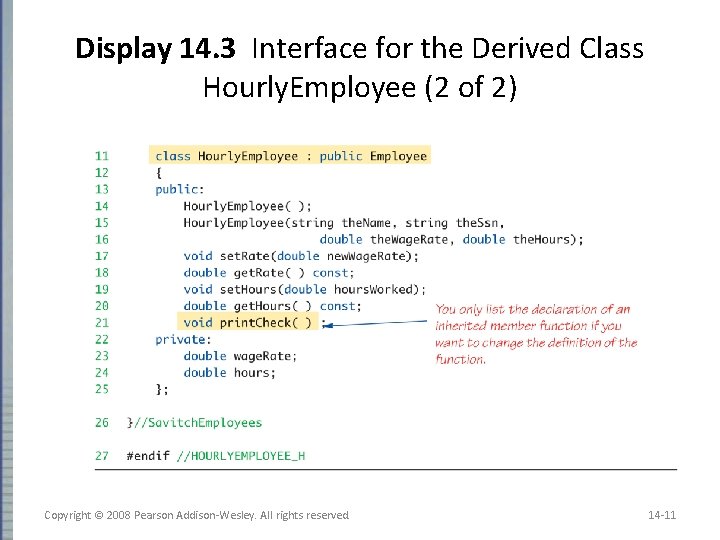Click highlighted 'void printCheck( )' declaration

click(248, 322)
